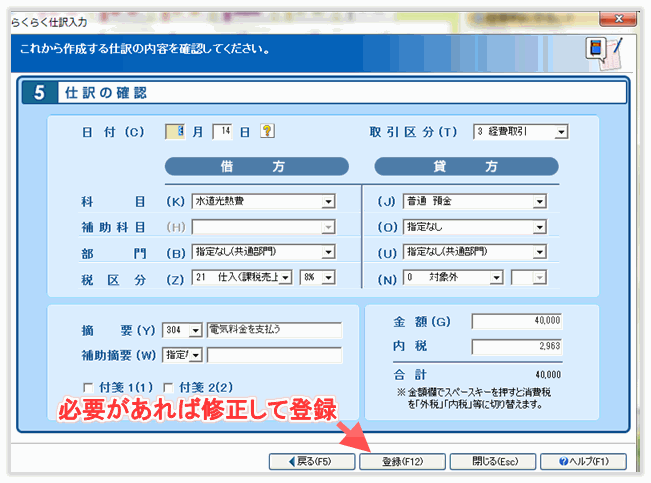Open the 摘要 304 code dropdown
The width and height of the screenshot is (651, 483).
pos(195,331)
